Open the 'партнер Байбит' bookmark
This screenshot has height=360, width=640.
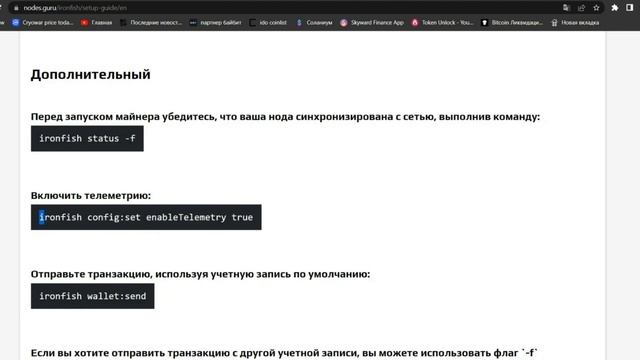click(x=216, y=22)
